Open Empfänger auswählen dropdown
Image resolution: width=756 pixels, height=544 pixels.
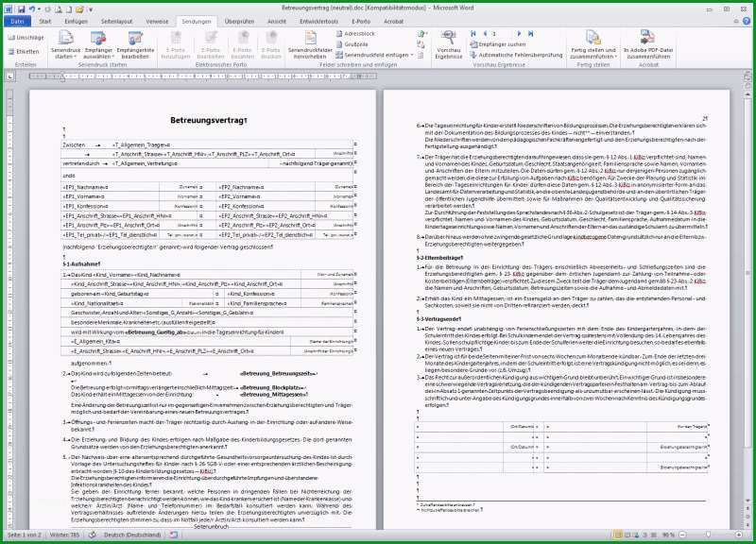98,44
